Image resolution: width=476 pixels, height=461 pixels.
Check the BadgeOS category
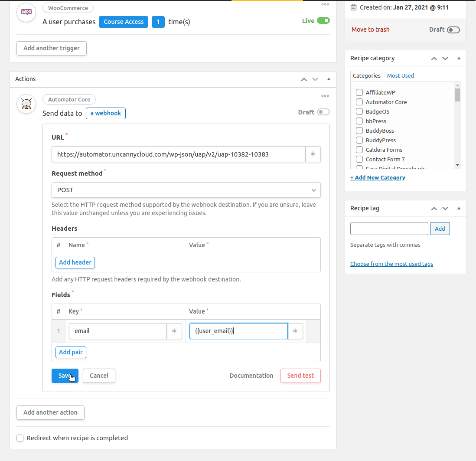pyautogui.click(x=359, y=111)
